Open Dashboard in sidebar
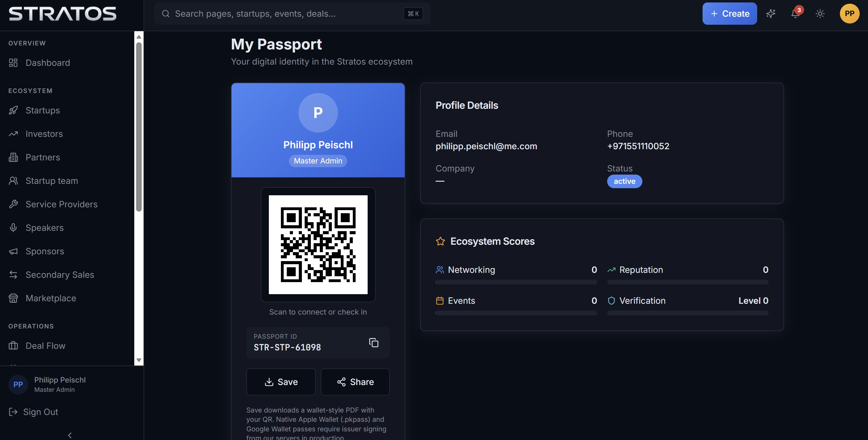 (x=67, y=63)
